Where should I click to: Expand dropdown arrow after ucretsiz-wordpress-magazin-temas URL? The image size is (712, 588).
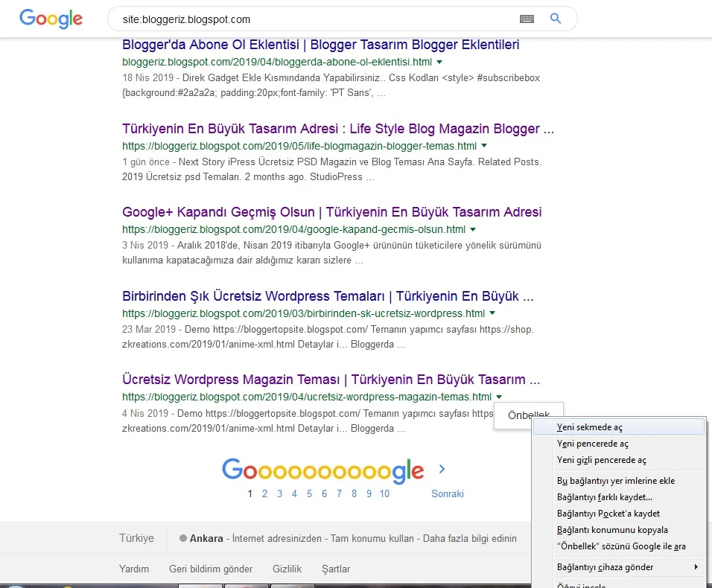(x=498, y=397)
